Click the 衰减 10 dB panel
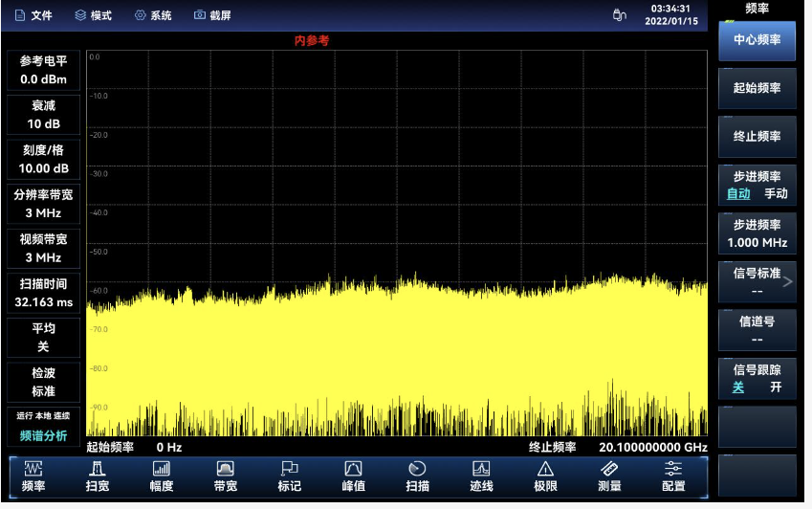812x509 pixels. pos(43,115)
